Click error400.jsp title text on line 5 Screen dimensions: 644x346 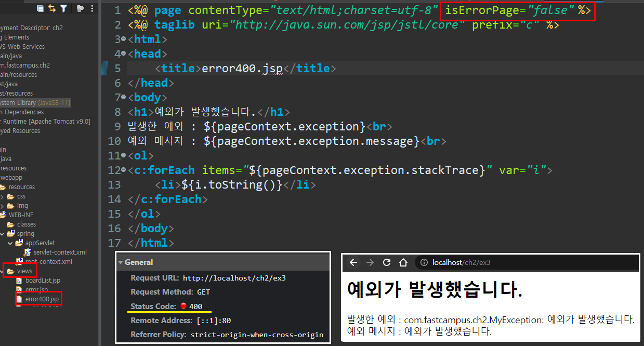click(x=243, y=69)
